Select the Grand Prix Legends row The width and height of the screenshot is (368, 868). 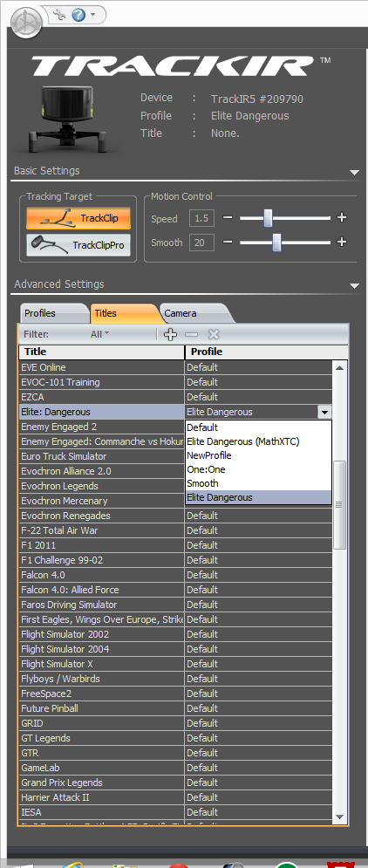coord(101,783)
